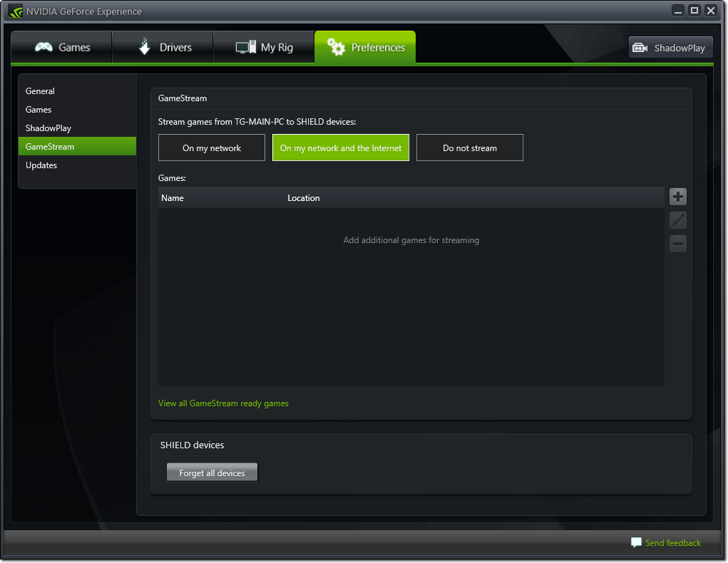This screenshot has width=728, height=563.
Task: Edit selected game with the pencil icon
Action: point(678,220)
